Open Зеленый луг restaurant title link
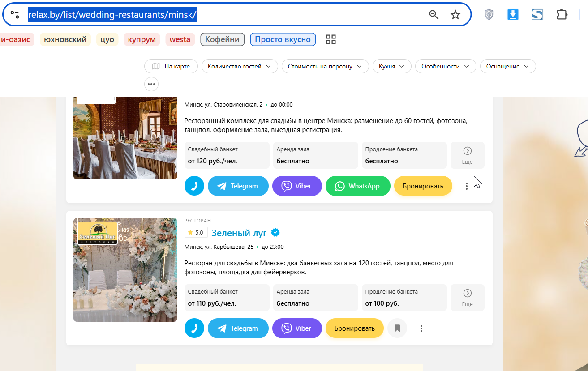Screen dimensions: 588x371 (x=239, y=233)
